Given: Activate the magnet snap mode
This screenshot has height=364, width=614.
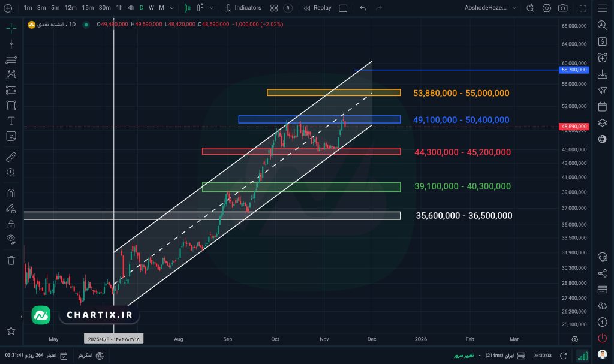Looking at the screenshot, I should [x=11, y=193].
